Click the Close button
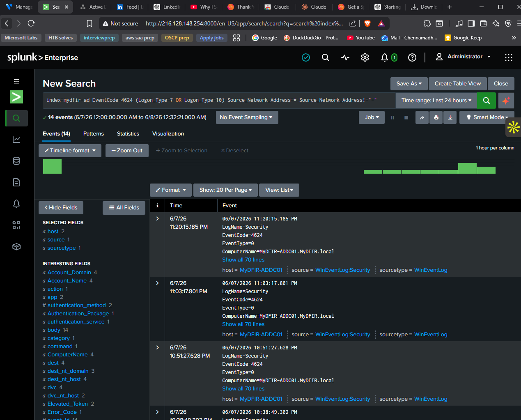The image size is (521, 420). tap(501, 84)
